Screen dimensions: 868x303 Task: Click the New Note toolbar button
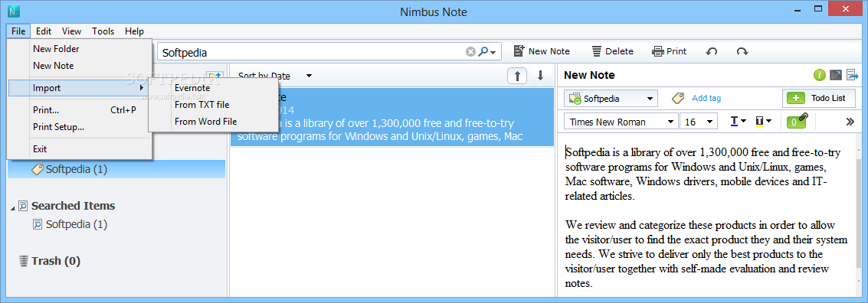point(542,51)
